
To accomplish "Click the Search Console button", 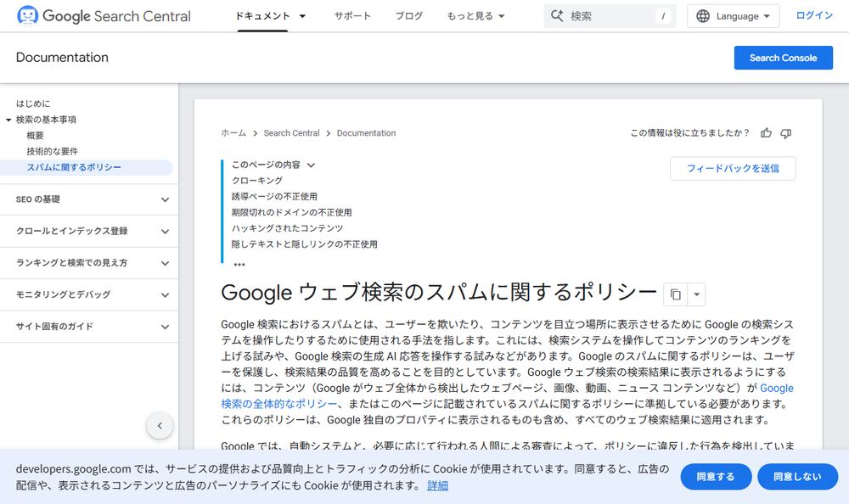I will [x=783, y=58].
